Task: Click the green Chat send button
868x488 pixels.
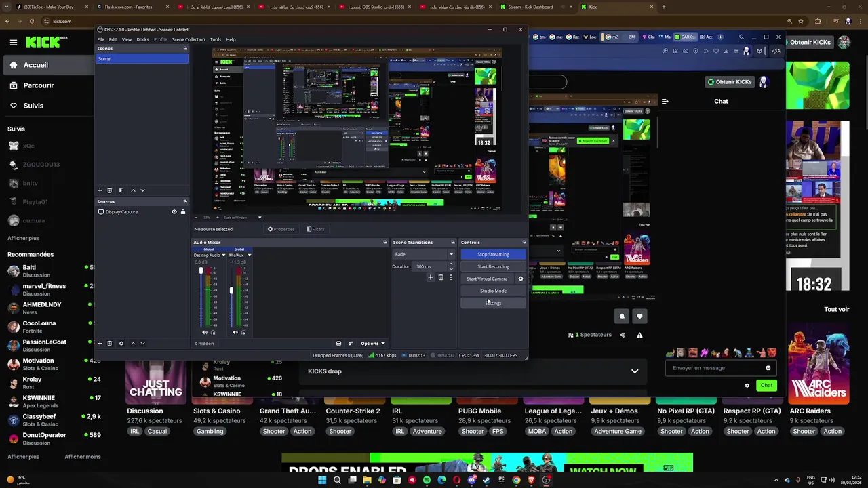Action: (x=766, y=386)
